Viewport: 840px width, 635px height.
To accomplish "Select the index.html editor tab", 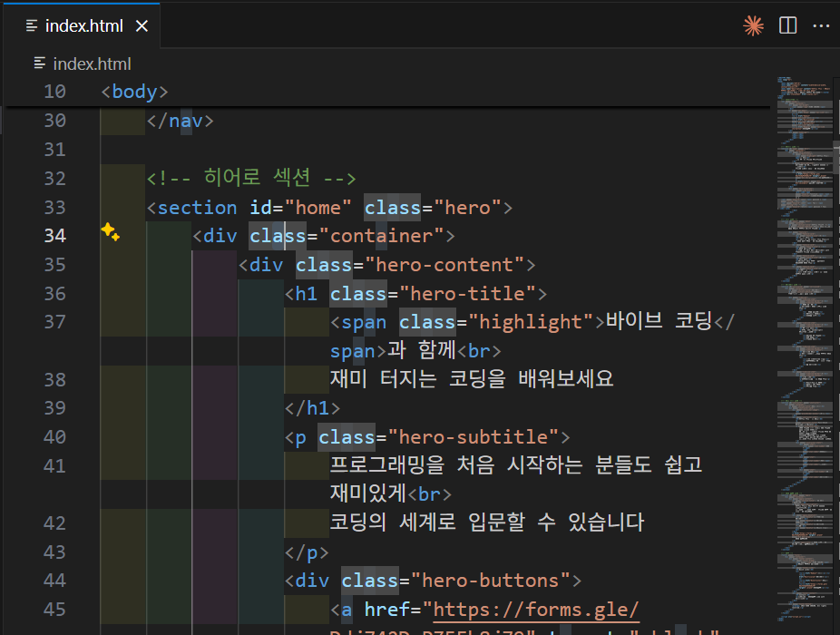I will (x=83, y=25).
